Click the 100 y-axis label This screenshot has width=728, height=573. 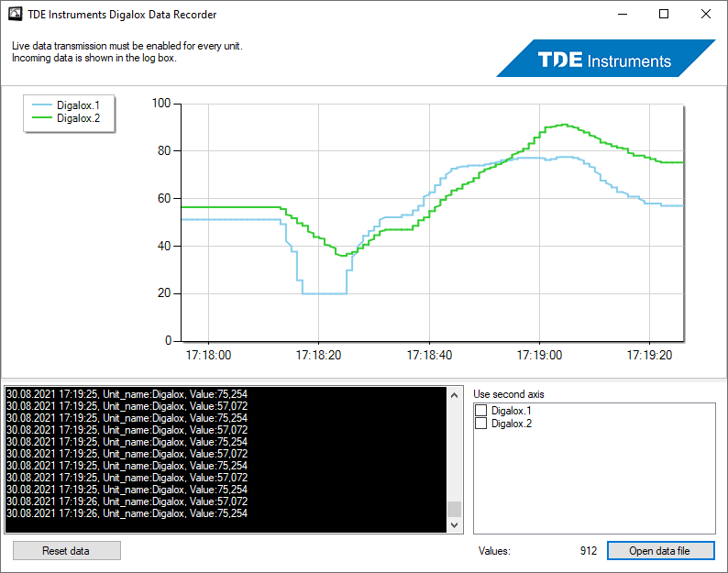click(x=161, y=103)
